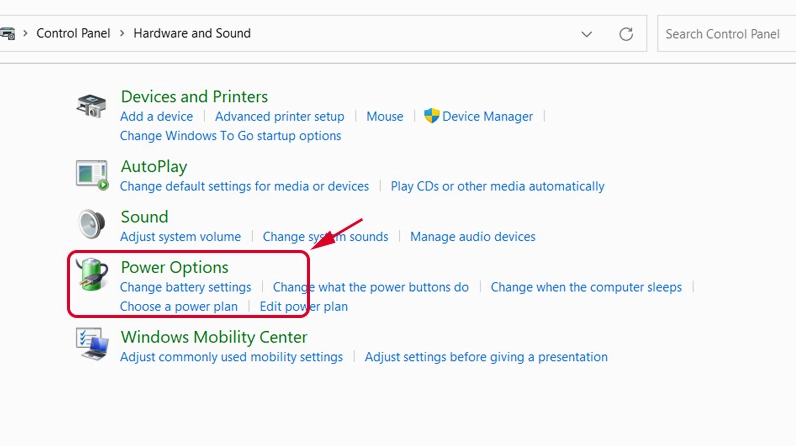The height and width of the screenshot is (446, 796).
Task: Expand chevron after Control Panel breadcrumb
Action: pyautogui.click(x=122, y=33)
